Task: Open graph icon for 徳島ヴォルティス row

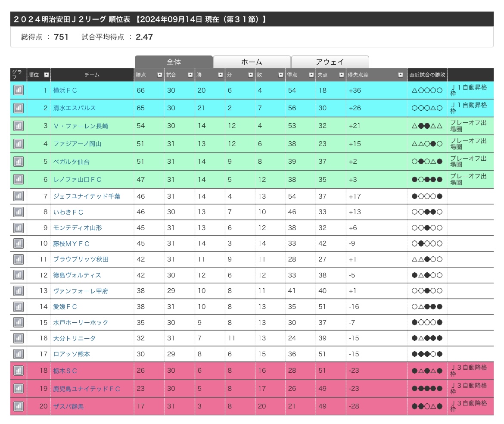Action: pyautogui.click(x=19, y=275)
